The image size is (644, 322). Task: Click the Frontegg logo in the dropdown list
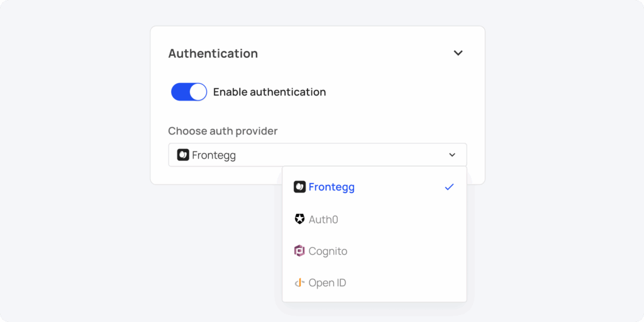coord(299,187)
